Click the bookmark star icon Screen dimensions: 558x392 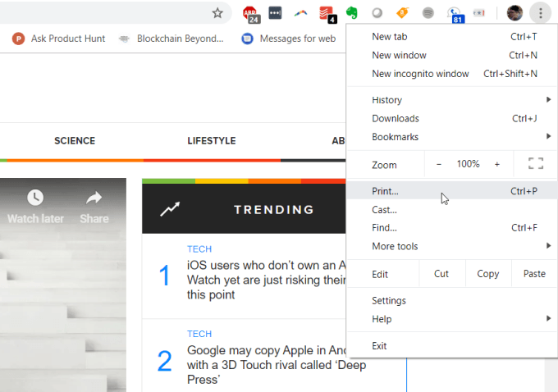(217, 13)
